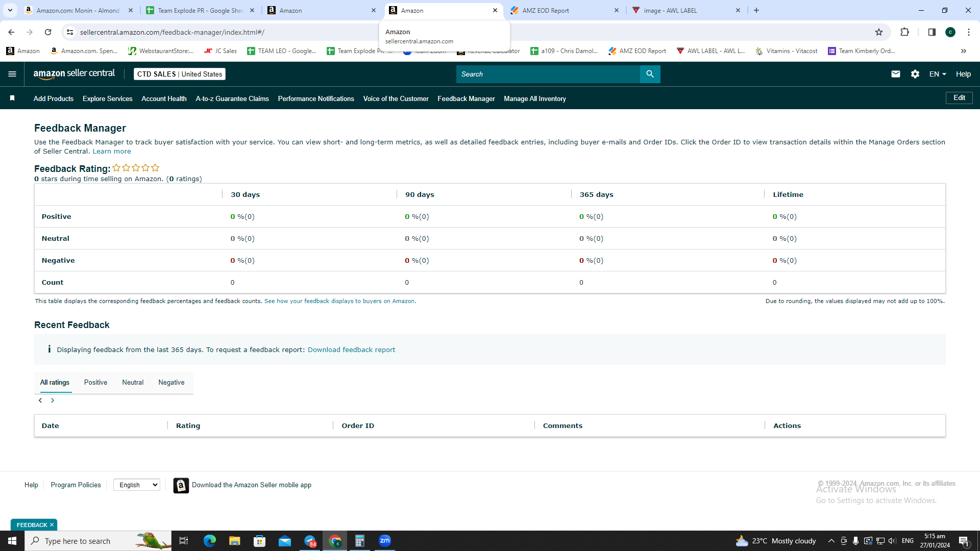This screenshot has width=980, height=551.
Task: Open the Learn more link
Action: point(112,152)
